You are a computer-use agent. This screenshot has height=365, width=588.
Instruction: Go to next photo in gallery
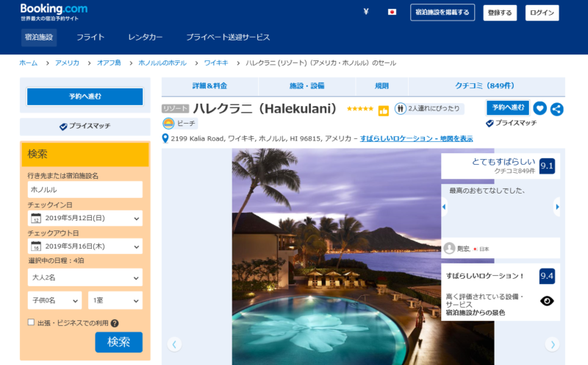(x=553, y=344)
